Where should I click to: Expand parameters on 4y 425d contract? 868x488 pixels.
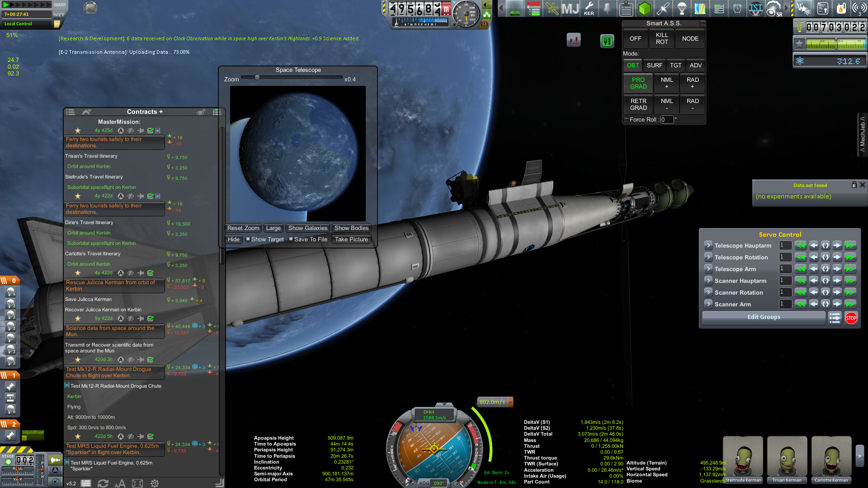pyautogui.click(x=158, y=131)
